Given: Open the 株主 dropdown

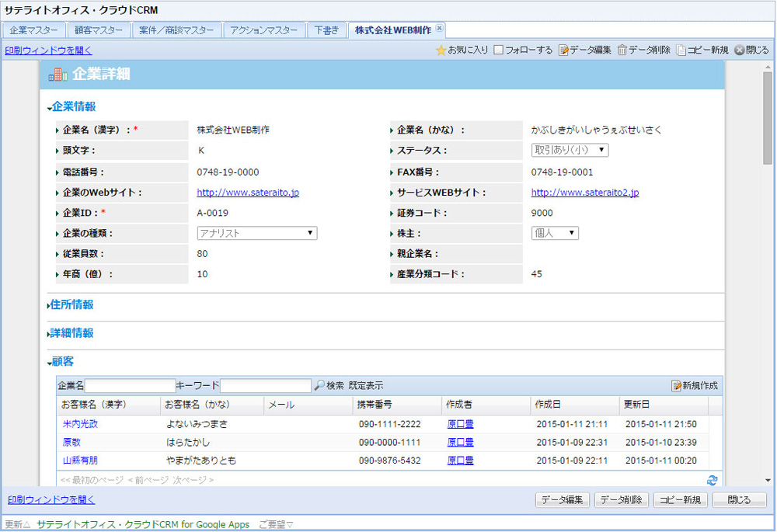Looking at the screenshot, I should pos(555,233).
